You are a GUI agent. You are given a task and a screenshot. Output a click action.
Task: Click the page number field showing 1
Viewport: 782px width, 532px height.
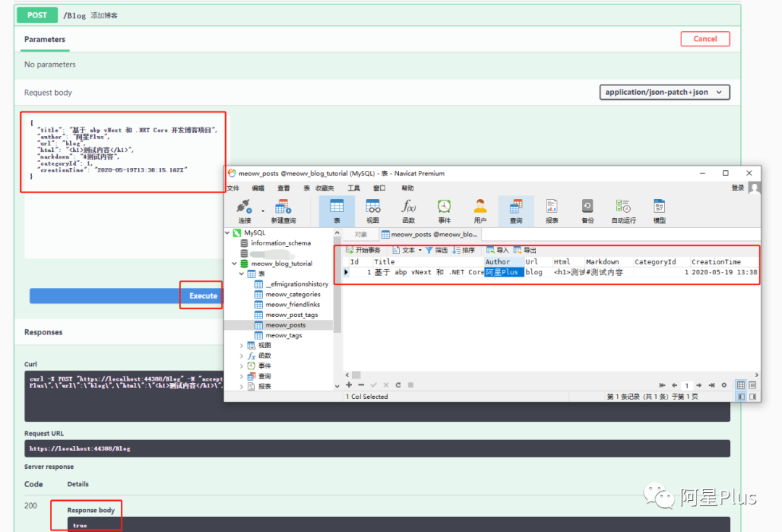click(x=686, y=385)
